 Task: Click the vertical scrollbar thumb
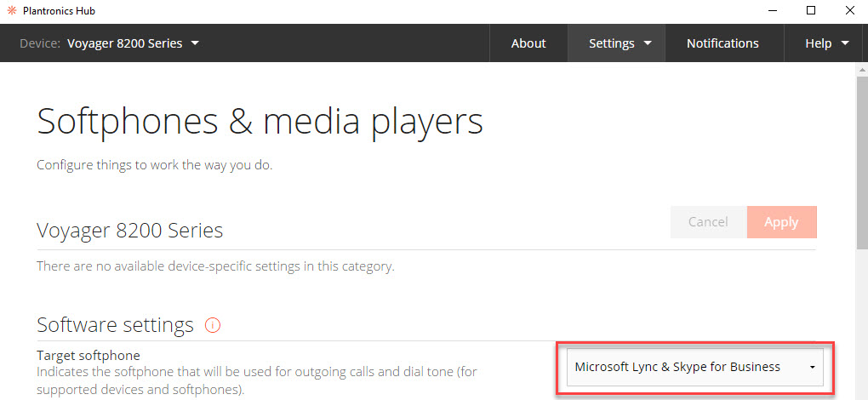click(x=861, y=162)
